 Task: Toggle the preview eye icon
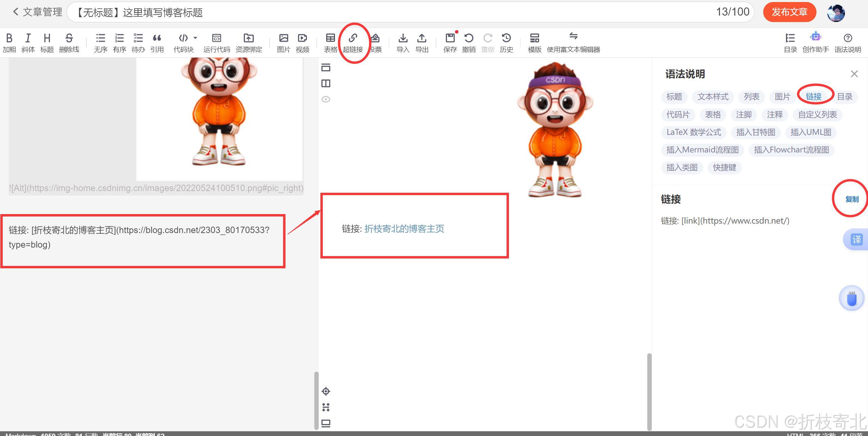(326, 99)
